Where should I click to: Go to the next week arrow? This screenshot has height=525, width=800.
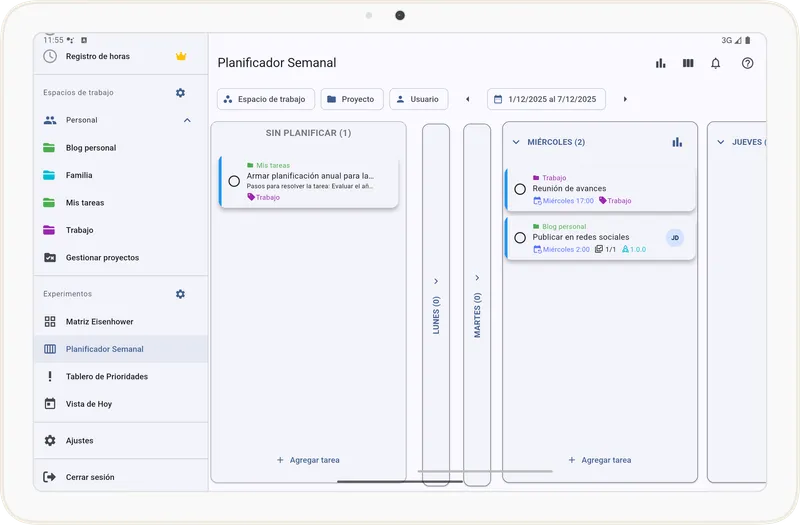tap(625, 99)
